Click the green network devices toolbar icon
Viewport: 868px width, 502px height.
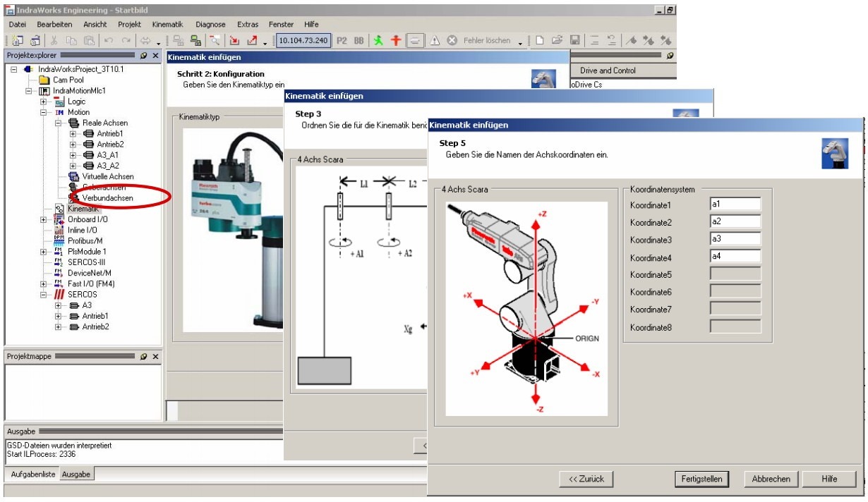tap(195, 41)
